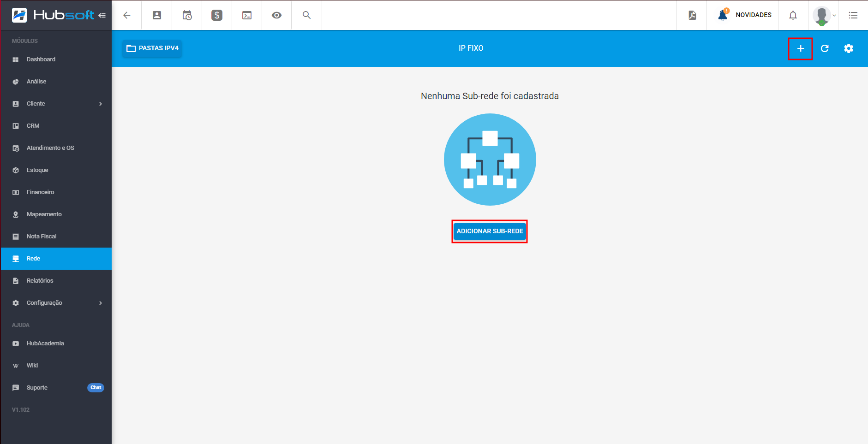
Task: Open Nota Fiscal module
Action: [56, 237]
